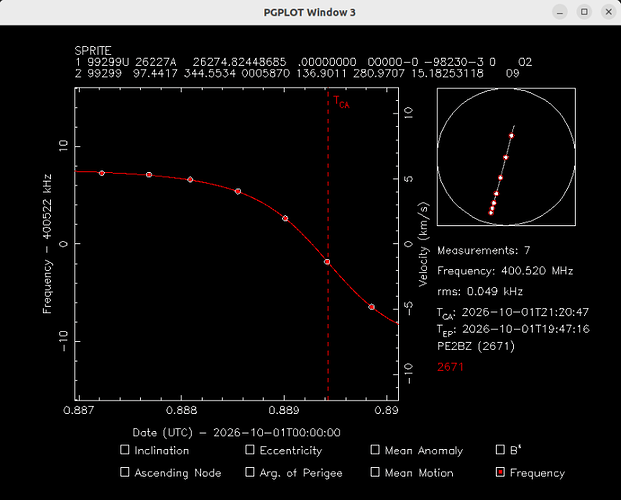
Task: Click the Frequency - 400522 kHz axis label
Action: [47, 244]
